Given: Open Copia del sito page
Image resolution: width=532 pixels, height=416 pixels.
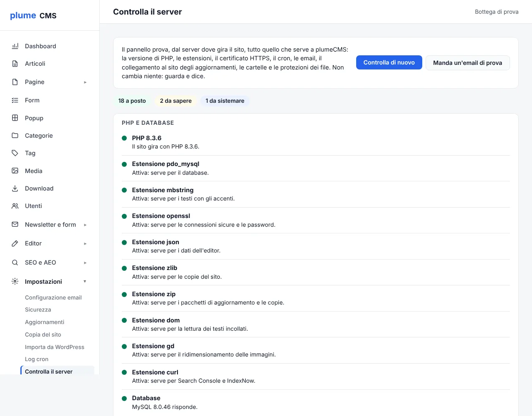Looking at the screenshot, I should coord(43,334).
